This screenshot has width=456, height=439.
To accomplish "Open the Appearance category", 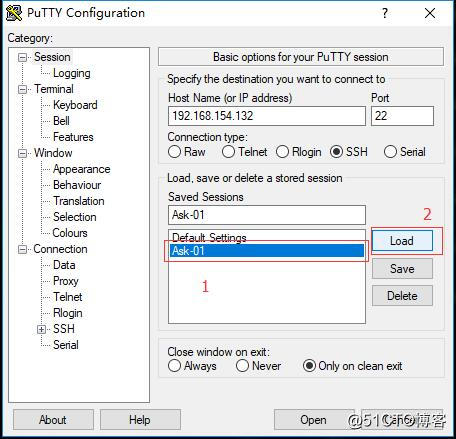I will [82, 169].
